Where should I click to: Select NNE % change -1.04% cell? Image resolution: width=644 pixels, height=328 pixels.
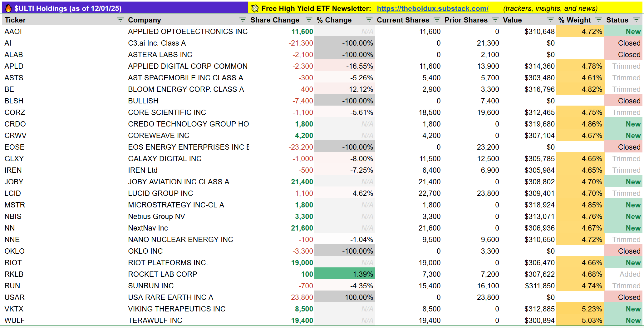coord(345,240)
